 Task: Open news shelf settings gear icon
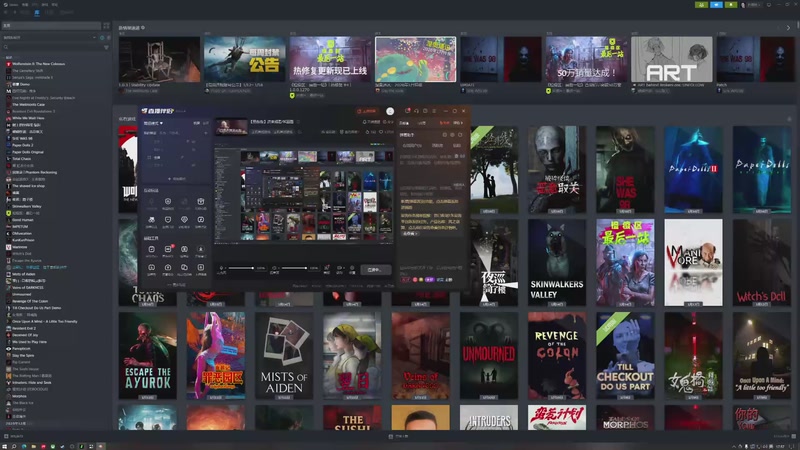click(x=143, y=28)
